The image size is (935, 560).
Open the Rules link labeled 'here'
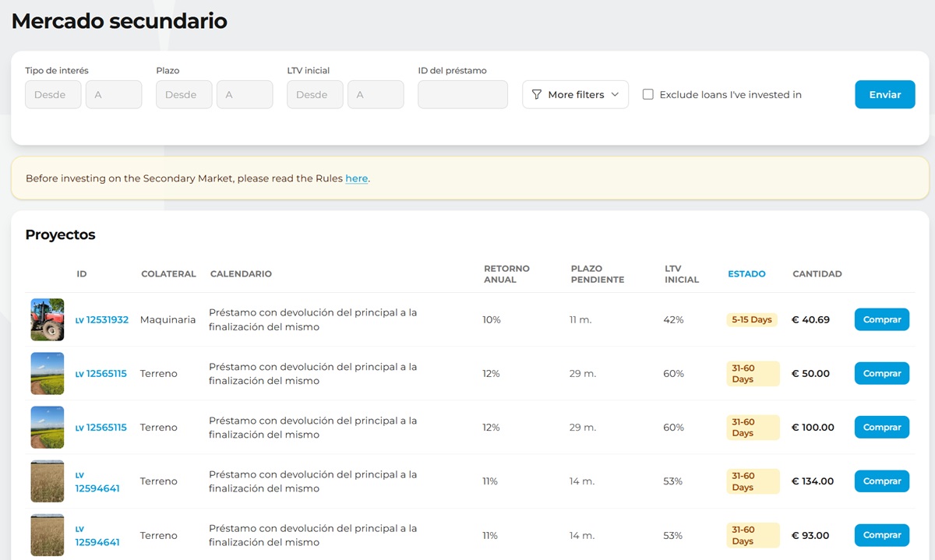[356, 178]
